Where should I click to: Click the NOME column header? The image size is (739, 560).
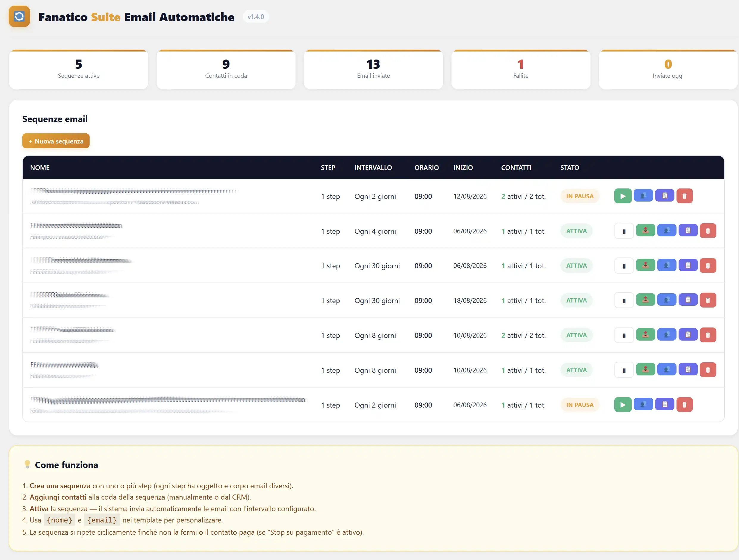40,168
